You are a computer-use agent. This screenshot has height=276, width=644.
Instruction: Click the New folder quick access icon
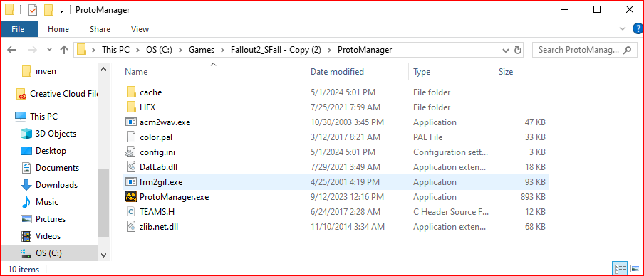coord(49,9)
